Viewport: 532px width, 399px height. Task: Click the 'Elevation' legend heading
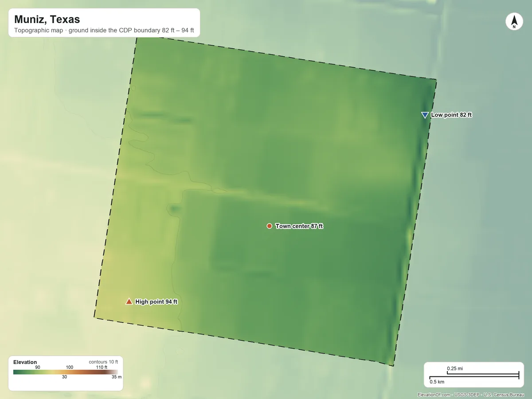tap(25, 362)
